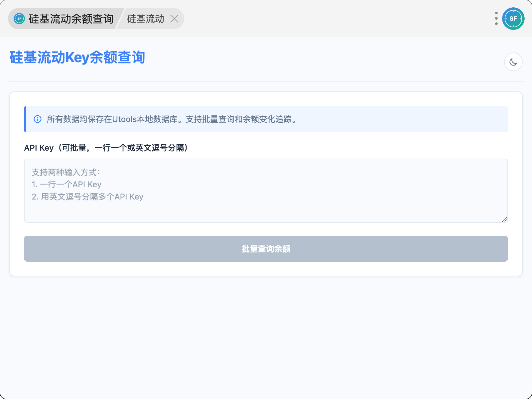Open the three-dot options menu
Image resolution: width=532 pixels, height=399 pixels.
(496, 19)
